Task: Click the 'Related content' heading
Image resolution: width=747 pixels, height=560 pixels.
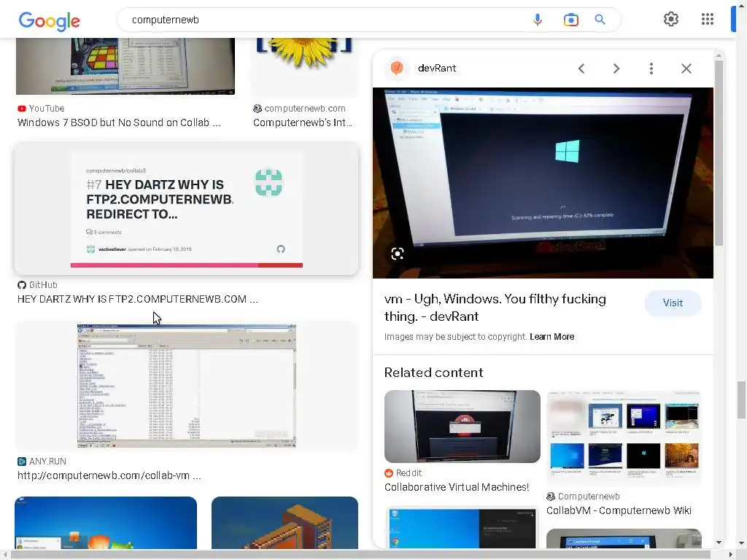Action: click(433, 373)
